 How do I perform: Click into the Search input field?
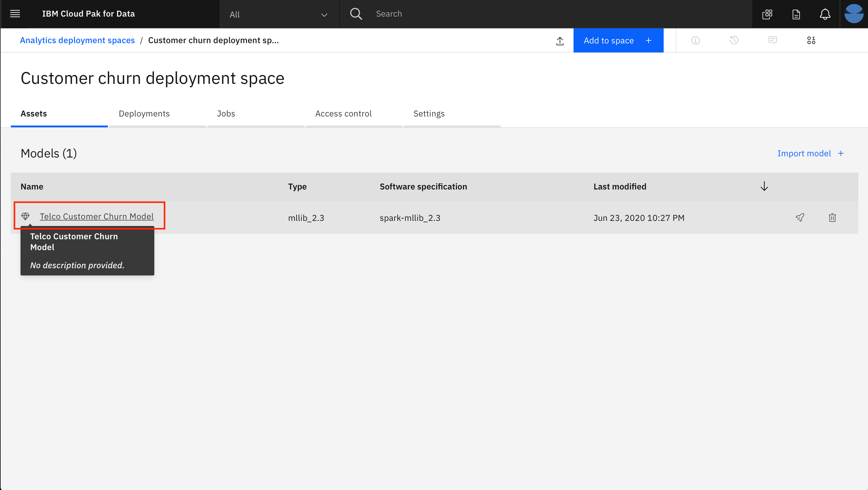539,14
